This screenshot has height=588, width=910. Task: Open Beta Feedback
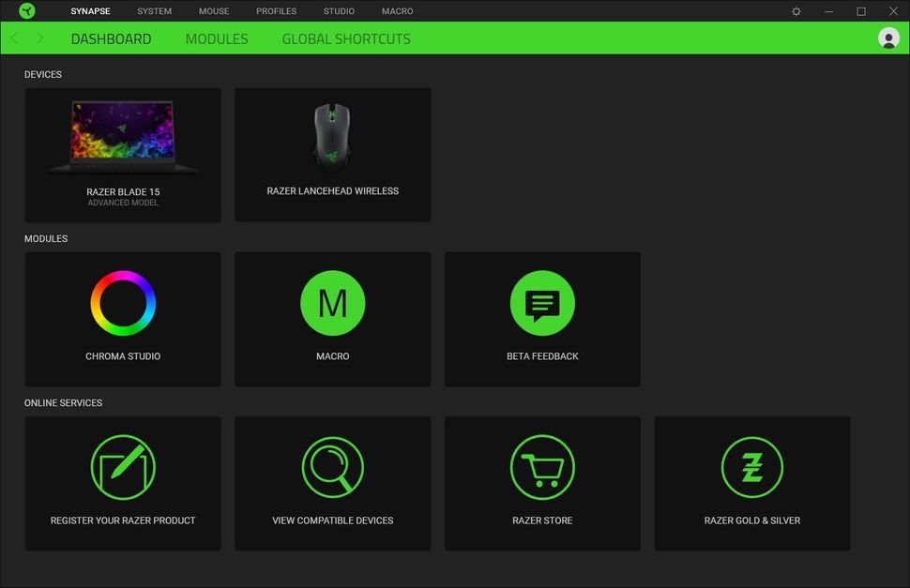click(542, 319)
